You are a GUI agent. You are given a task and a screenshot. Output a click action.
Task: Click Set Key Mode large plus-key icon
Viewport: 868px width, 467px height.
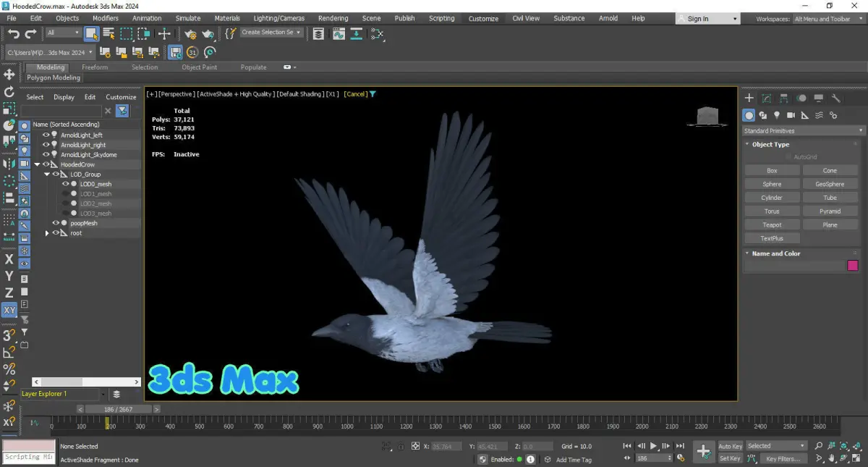pyautogui.click(x=703, y=451)
